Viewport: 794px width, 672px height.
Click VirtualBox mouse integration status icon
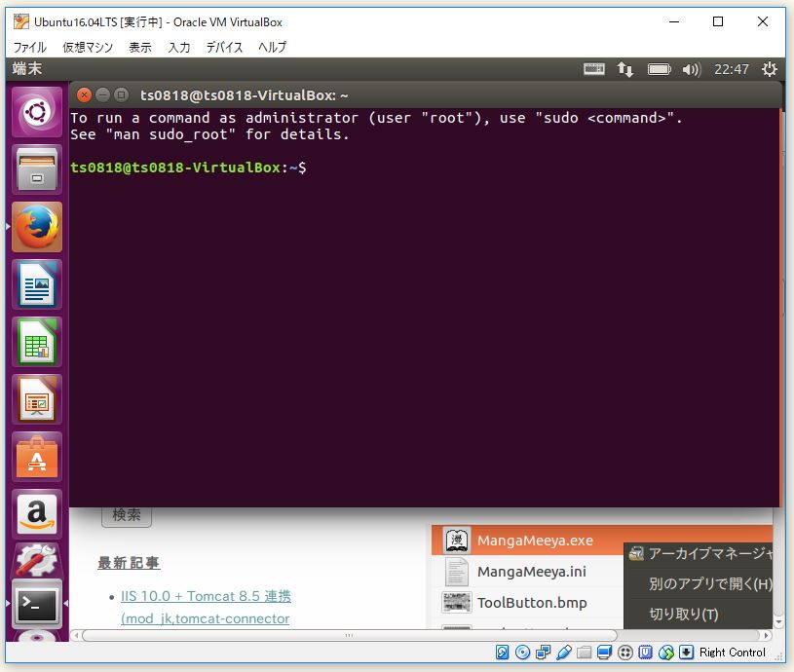(x=665, y=653)
